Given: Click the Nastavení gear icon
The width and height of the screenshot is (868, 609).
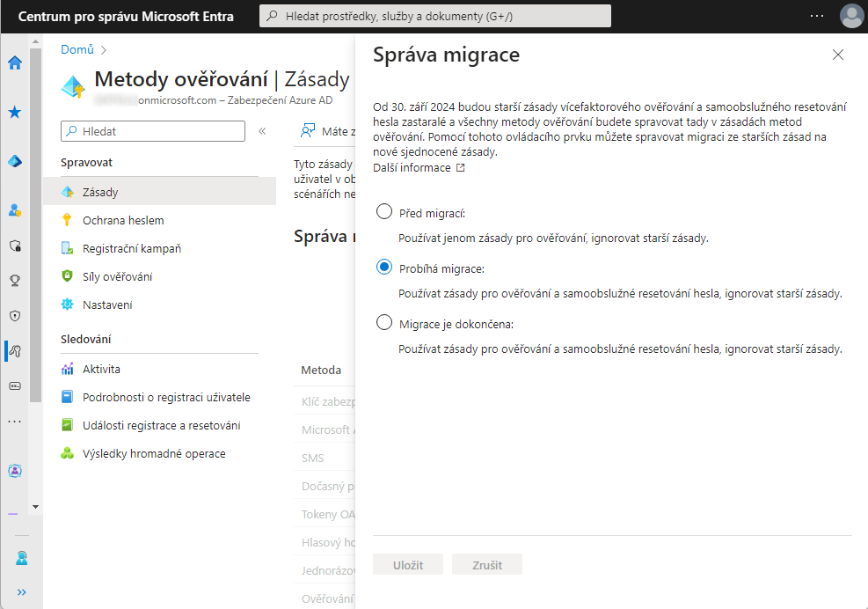Looking at the screenshot, I should [x=68, y=304].
